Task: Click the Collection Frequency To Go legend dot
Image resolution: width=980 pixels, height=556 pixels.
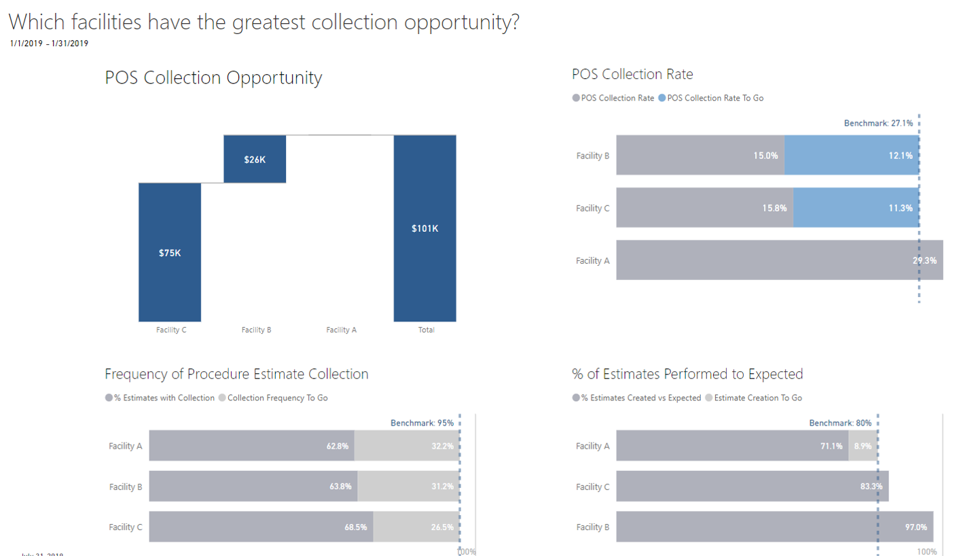Action: [222, 398]
